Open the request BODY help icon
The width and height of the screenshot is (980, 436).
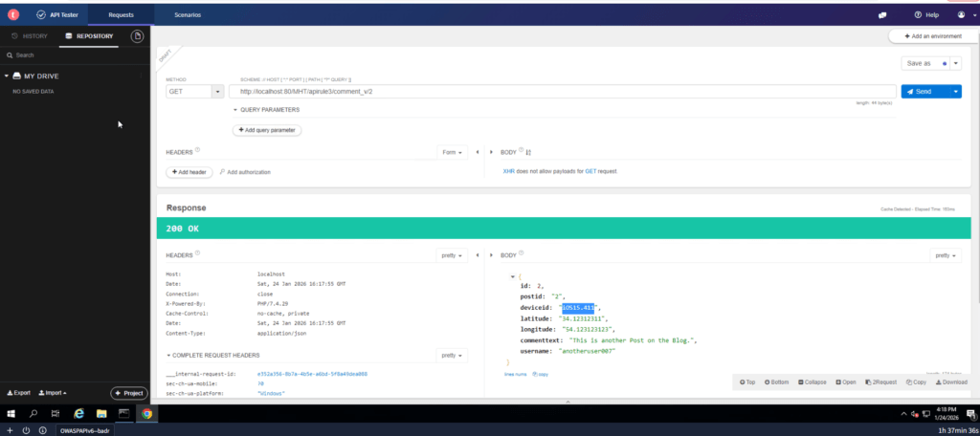click(x=522, y=150)
